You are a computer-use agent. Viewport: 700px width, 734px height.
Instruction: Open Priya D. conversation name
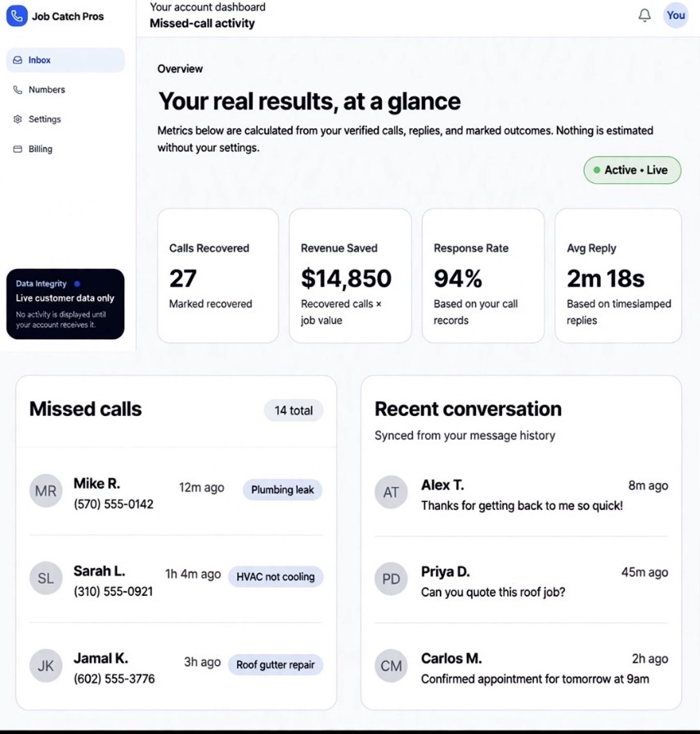446,571
